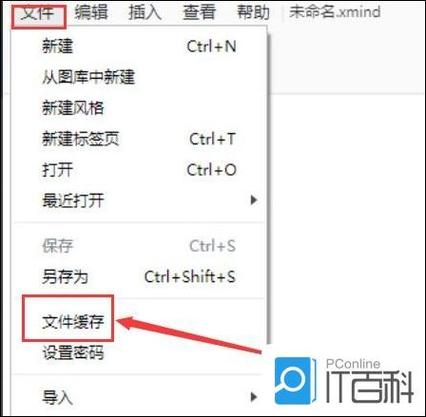Open the 帮助 menu
Screen dimensions: 426x417
click(253, 13)
